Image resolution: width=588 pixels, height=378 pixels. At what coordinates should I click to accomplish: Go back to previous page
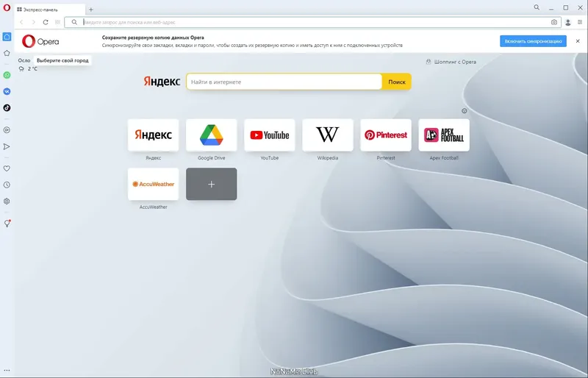(21, 22)
